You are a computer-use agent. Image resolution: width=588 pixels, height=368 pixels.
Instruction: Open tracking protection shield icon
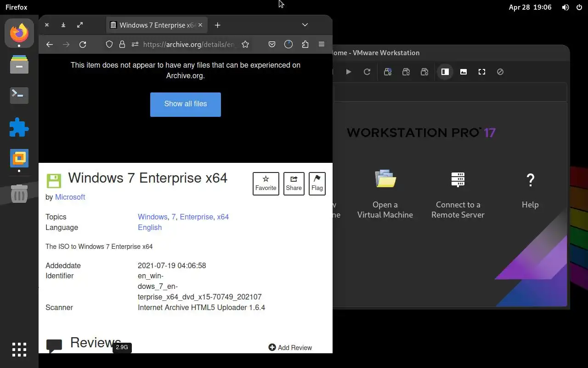109,44
